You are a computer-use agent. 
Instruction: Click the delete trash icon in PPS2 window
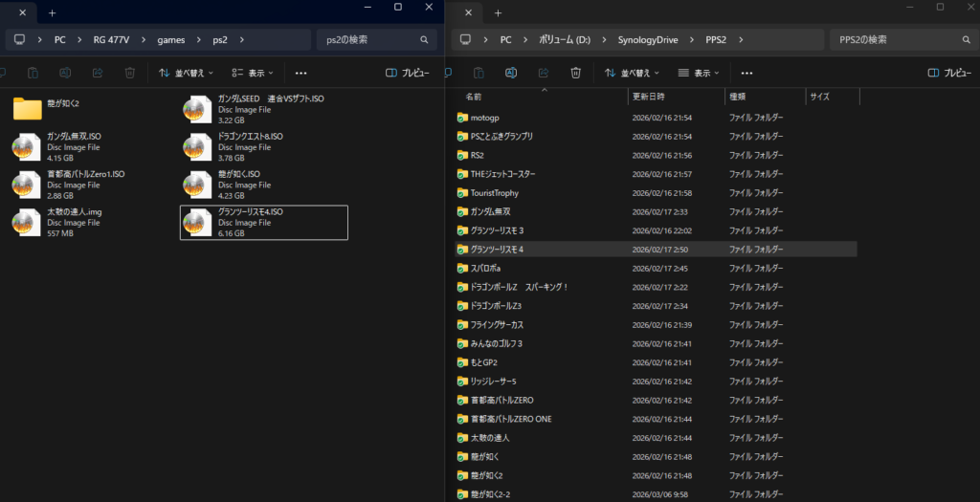coord(575,73)
